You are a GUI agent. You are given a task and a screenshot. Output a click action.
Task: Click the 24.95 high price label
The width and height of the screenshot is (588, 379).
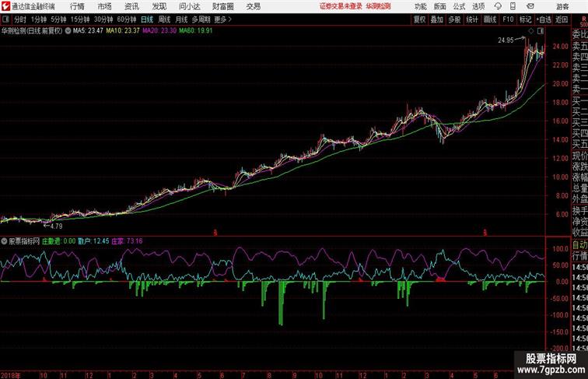coord(506,40)
